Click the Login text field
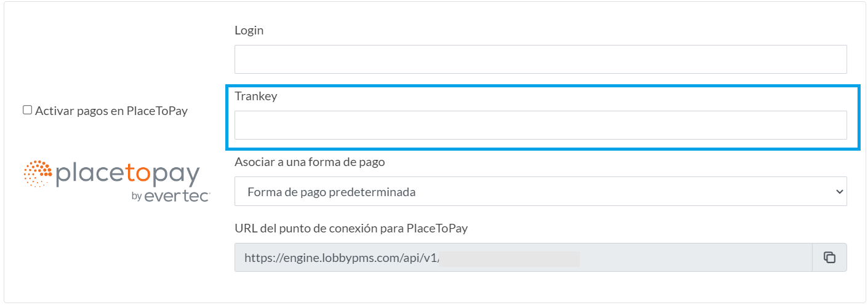Image resolution: width=868 pixels, height=305 pixels. tap(540, 59)
